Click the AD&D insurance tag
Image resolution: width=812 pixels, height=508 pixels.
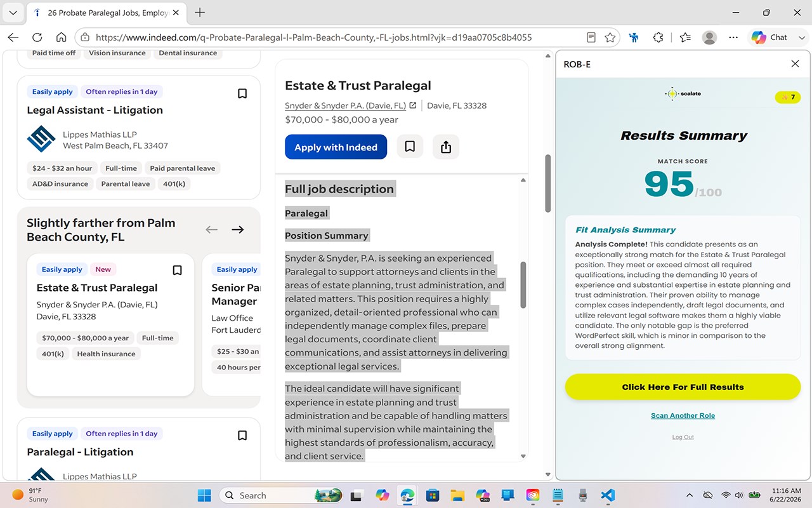tap(60, 184)
